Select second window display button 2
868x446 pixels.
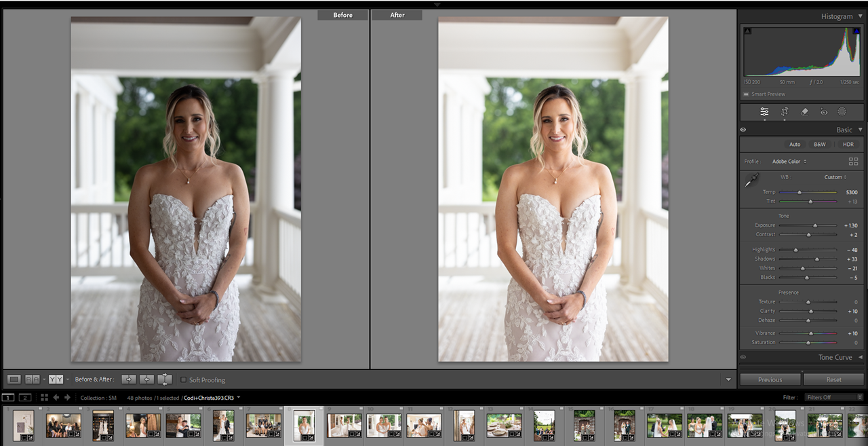pyautogui.click(x=25, y=397)
